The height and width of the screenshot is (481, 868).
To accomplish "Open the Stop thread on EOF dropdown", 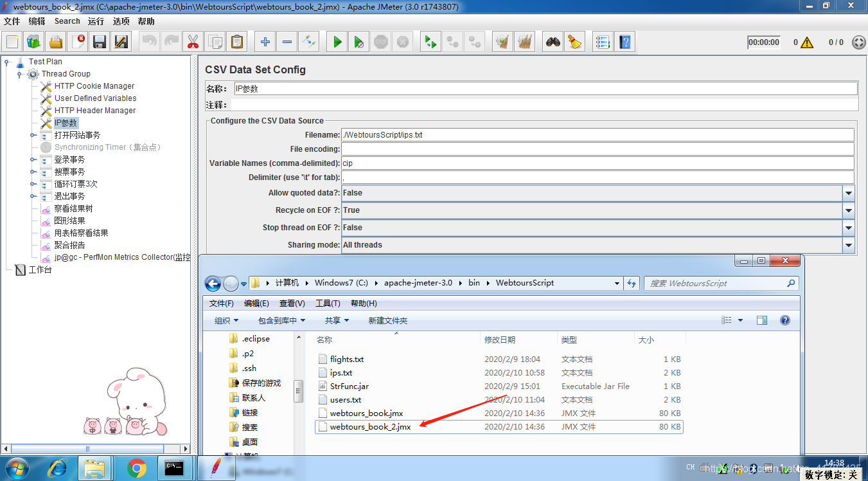I will tap(849, 228).
